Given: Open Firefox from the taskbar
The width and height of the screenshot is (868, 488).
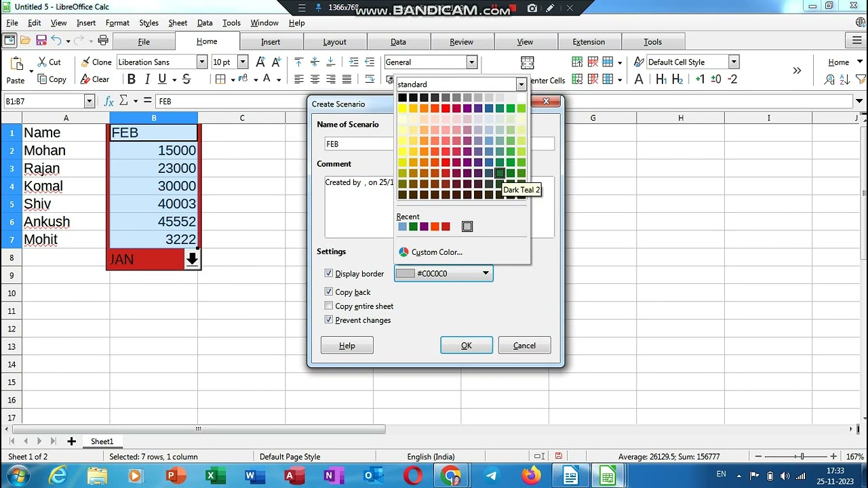Looking at the screenshot, I should coord(532,476).
